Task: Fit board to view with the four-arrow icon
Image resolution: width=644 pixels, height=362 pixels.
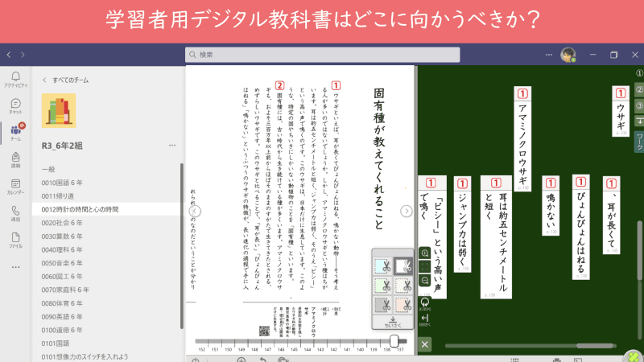Action: click(x=425, y=267)
